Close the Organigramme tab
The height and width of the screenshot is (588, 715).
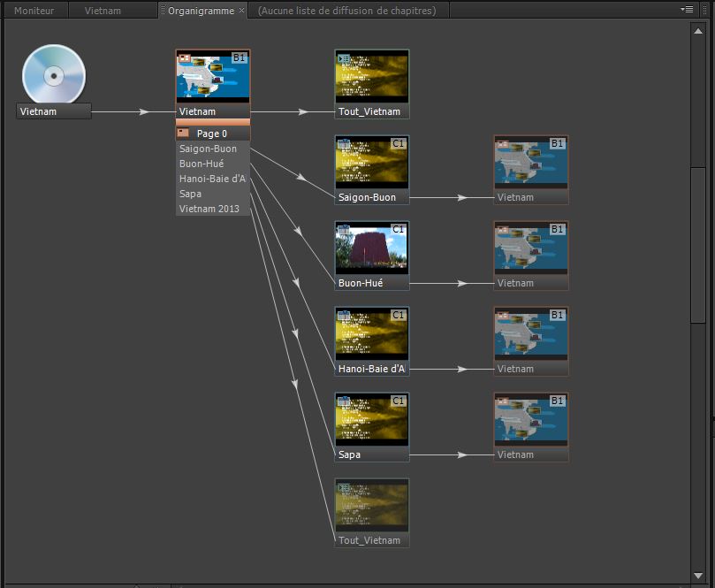(242, 11)
